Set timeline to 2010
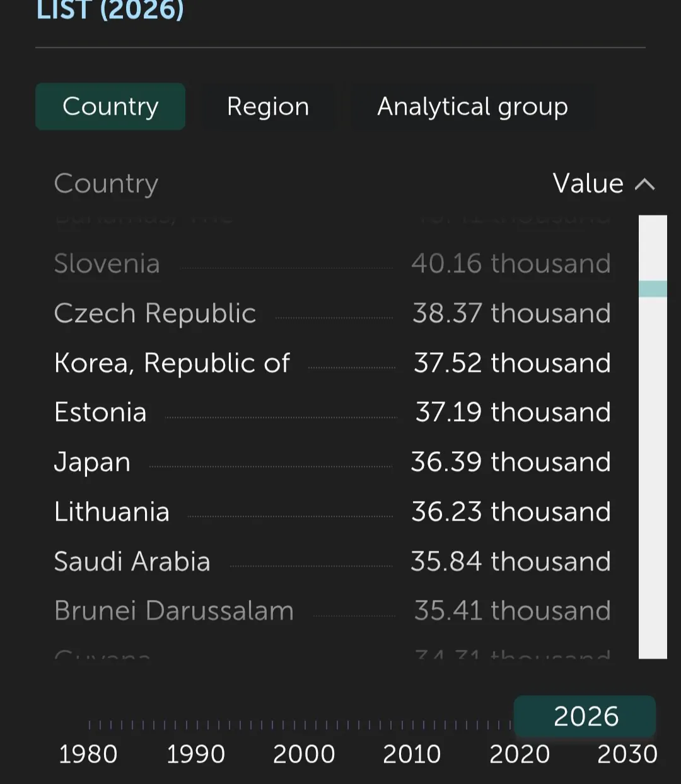Viewport: 681px width, 784px height. pyautogui.click(x=412, y=754)
